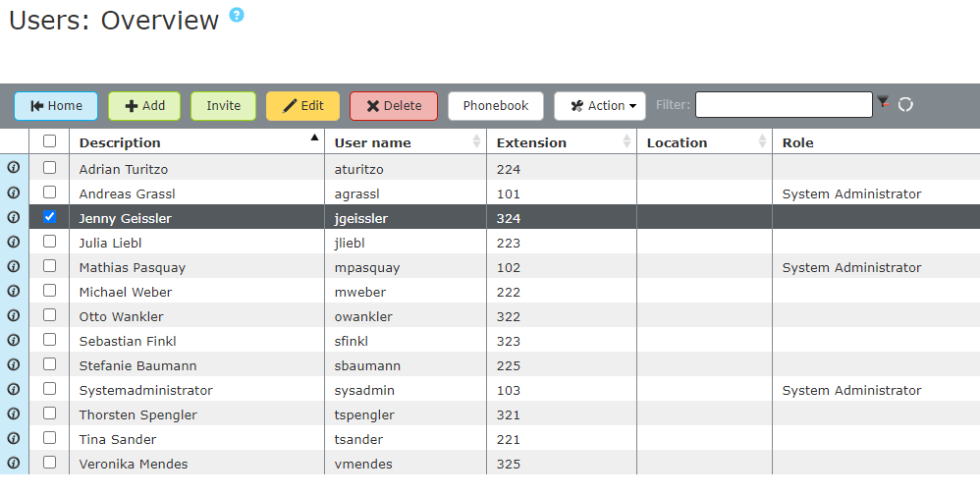
Task: Click the Home button
Action: [x=56, y=106]
